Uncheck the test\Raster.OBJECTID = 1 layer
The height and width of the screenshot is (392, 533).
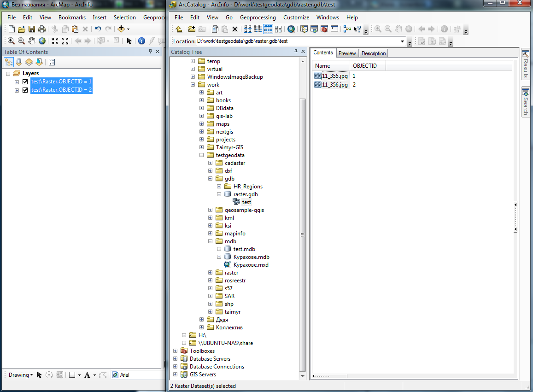[x=25, y=82]
